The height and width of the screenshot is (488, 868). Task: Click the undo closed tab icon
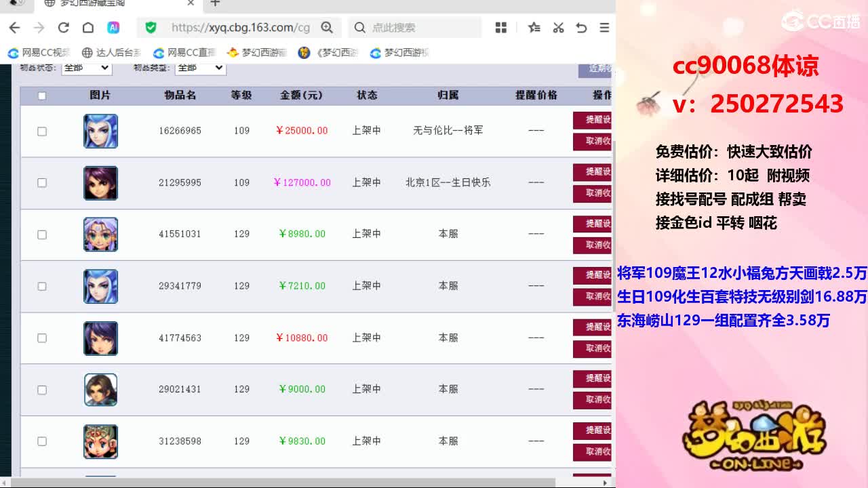pos(581,28)
